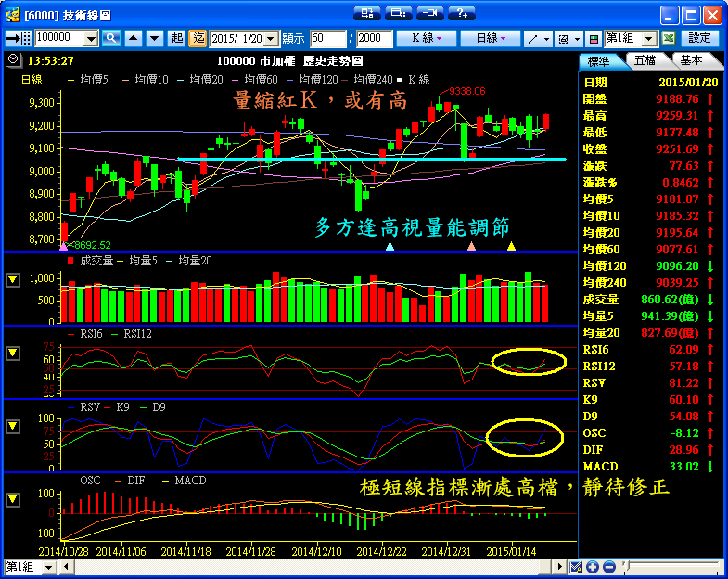Click the 設定 settings button
This screenshot has width=728, height=579.
pos(700,38)
